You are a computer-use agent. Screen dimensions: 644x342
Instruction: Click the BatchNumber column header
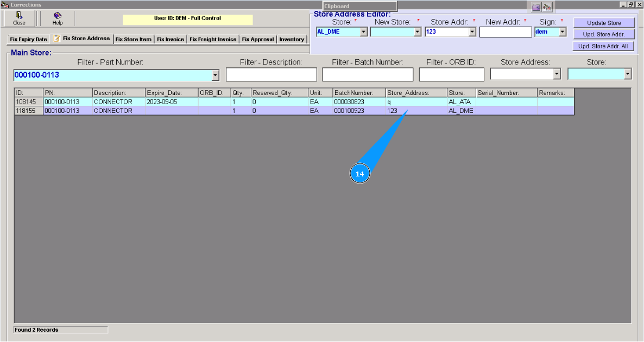click(359, 93)
